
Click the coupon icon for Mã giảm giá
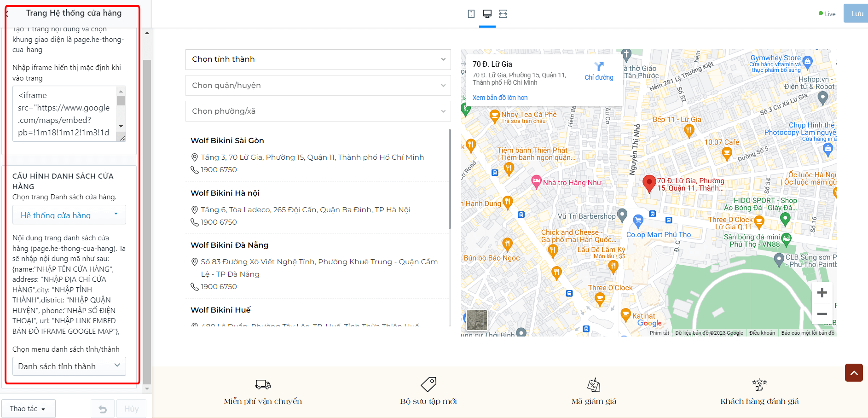[x=594, y=384]
